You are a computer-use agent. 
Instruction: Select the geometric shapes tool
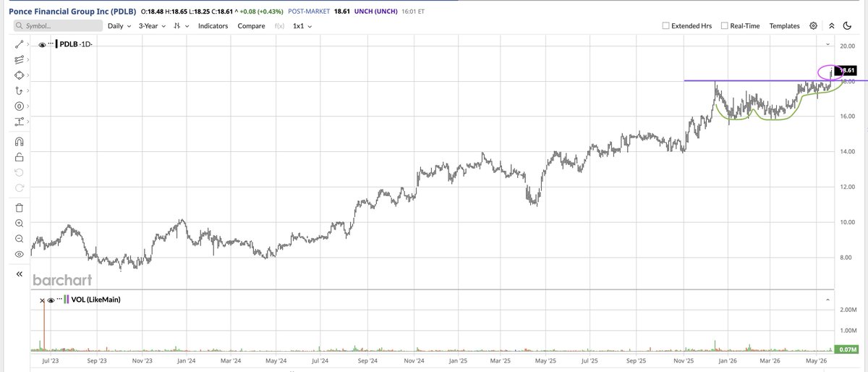coord(19,75)
